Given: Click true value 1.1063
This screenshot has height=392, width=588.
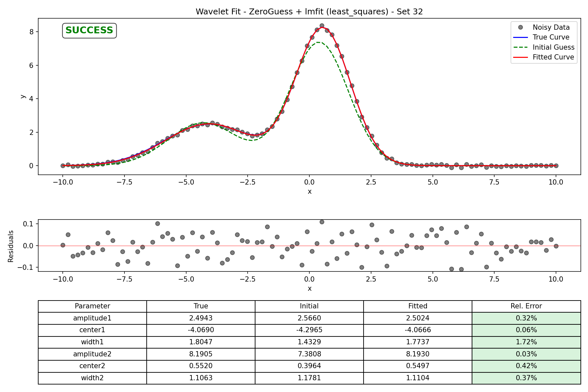Looking at the screenshot, I should click(x=201, y=378).
